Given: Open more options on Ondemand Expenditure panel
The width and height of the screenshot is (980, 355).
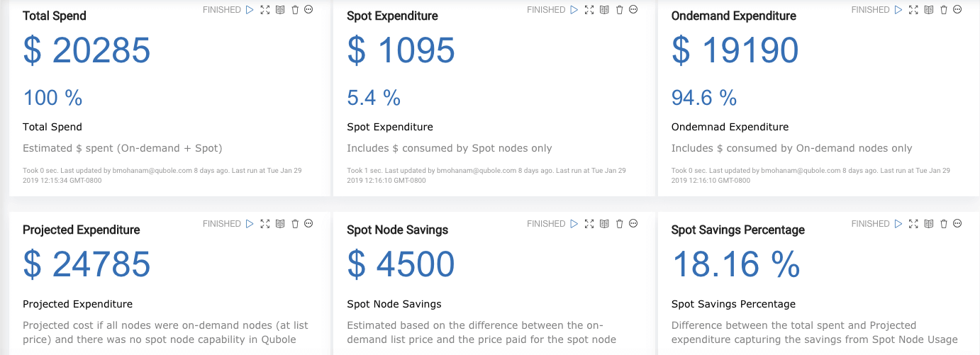Looking at the screenshot, I should [957, 10].
